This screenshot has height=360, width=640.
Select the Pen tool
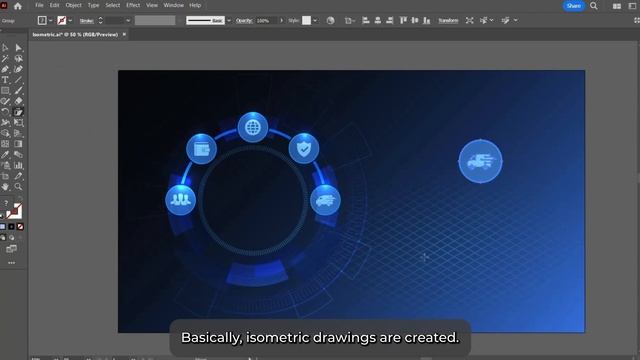5,69
